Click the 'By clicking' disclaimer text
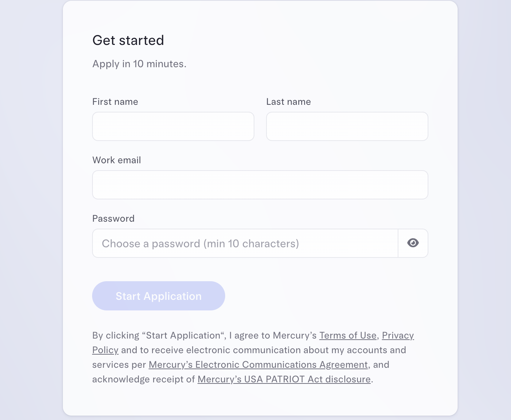 coord(116,335)
